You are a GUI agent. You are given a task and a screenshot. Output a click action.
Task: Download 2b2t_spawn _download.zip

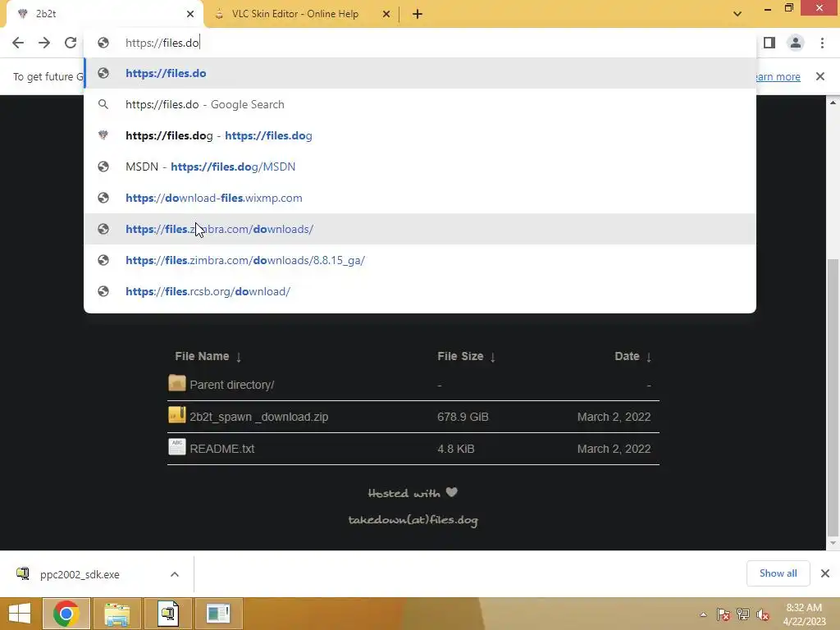click(x=258, y=417)
